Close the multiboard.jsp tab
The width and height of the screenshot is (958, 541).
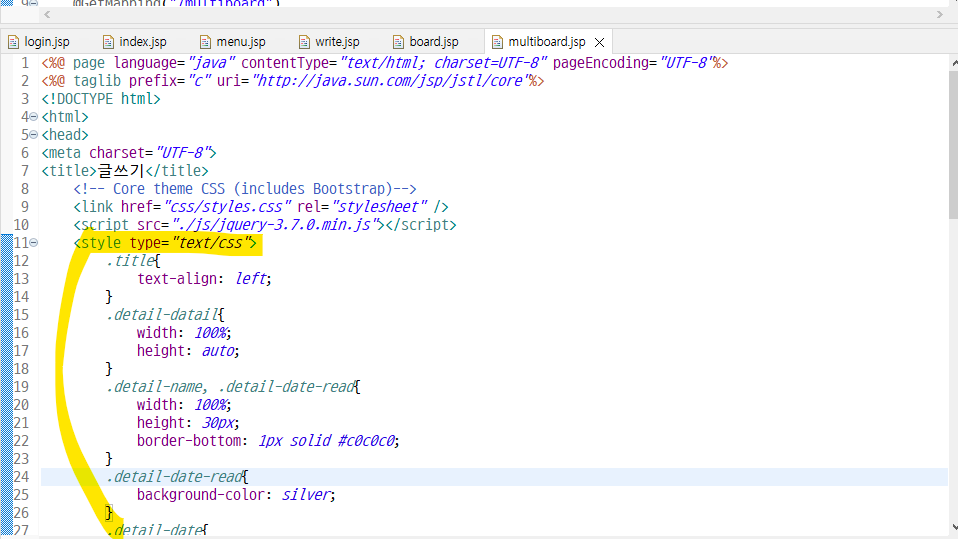click(599, 42)
